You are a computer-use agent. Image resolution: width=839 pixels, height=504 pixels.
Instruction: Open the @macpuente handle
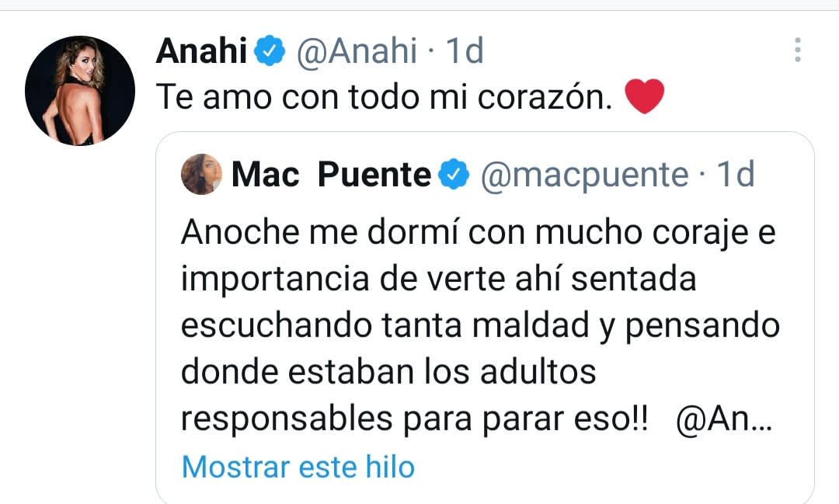coord(584,176)
